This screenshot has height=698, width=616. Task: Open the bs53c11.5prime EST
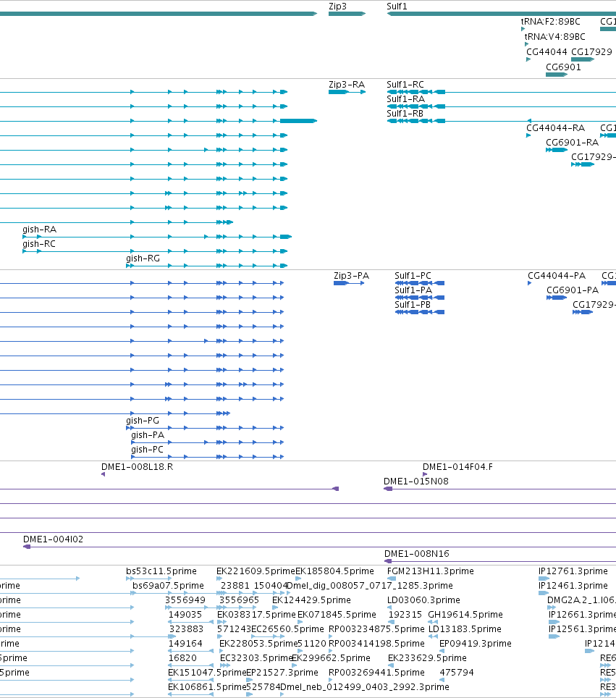pyautogui.click(x=148, y=579)
